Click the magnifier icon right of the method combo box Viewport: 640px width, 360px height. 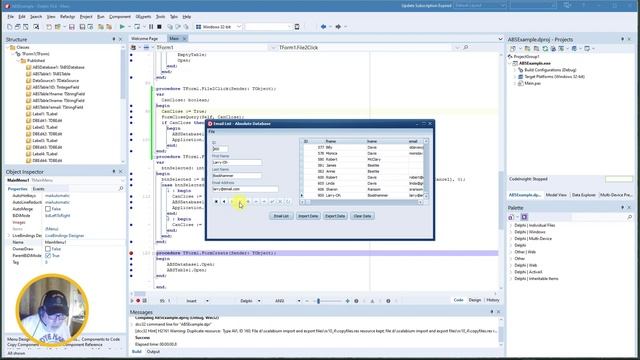click(x=466, y=48)
